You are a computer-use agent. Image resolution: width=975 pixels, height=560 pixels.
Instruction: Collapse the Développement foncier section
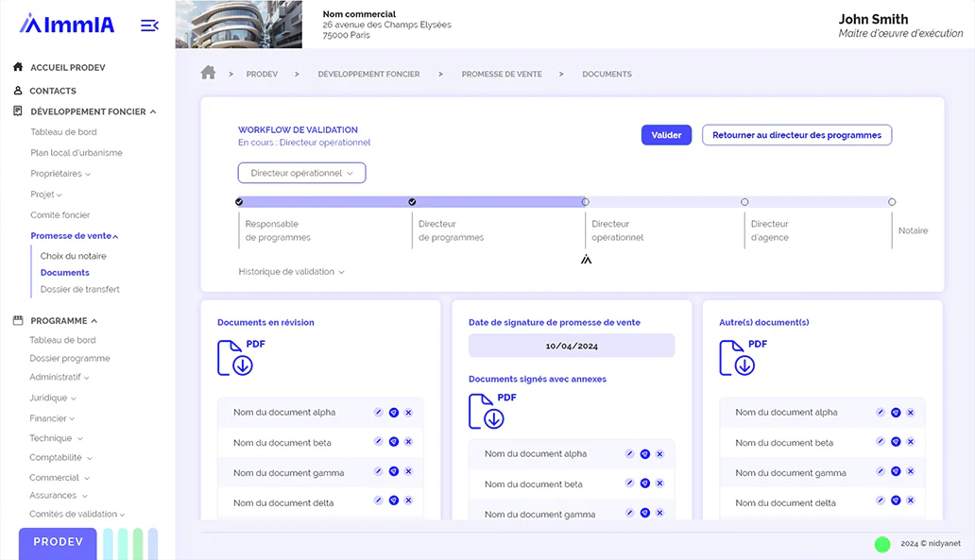[x=153, y=111]
